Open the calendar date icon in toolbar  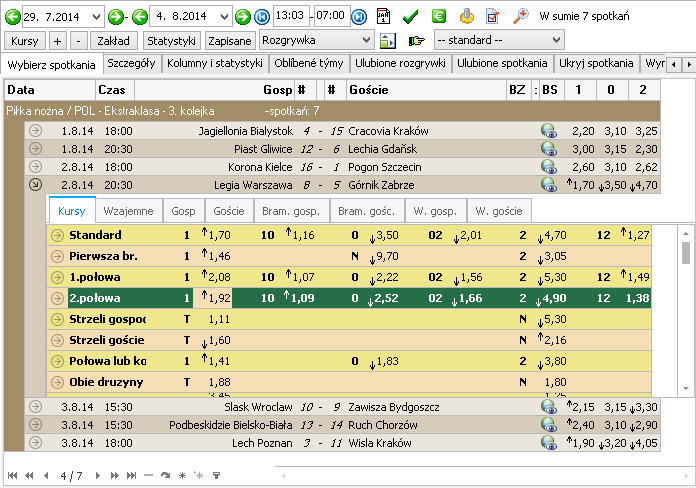384,16
